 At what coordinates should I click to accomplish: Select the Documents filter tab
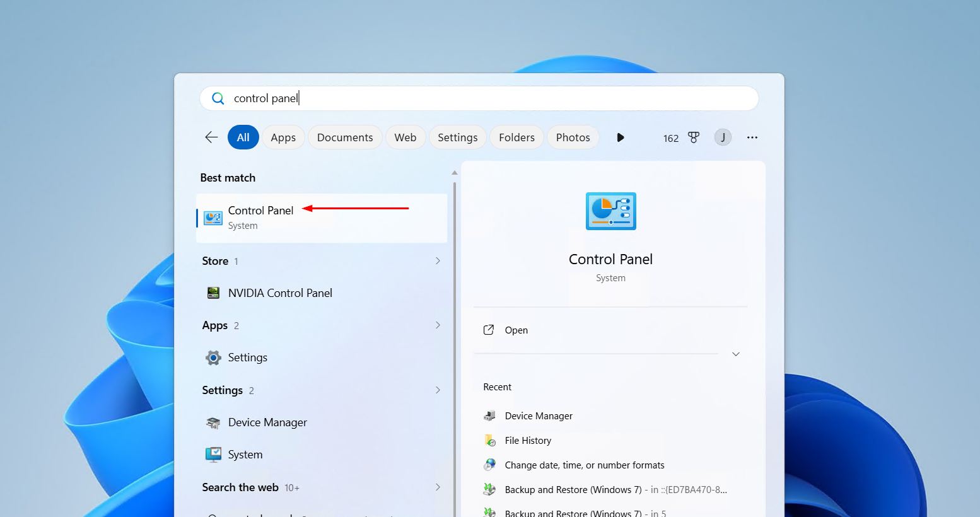(x=345, y=137)
